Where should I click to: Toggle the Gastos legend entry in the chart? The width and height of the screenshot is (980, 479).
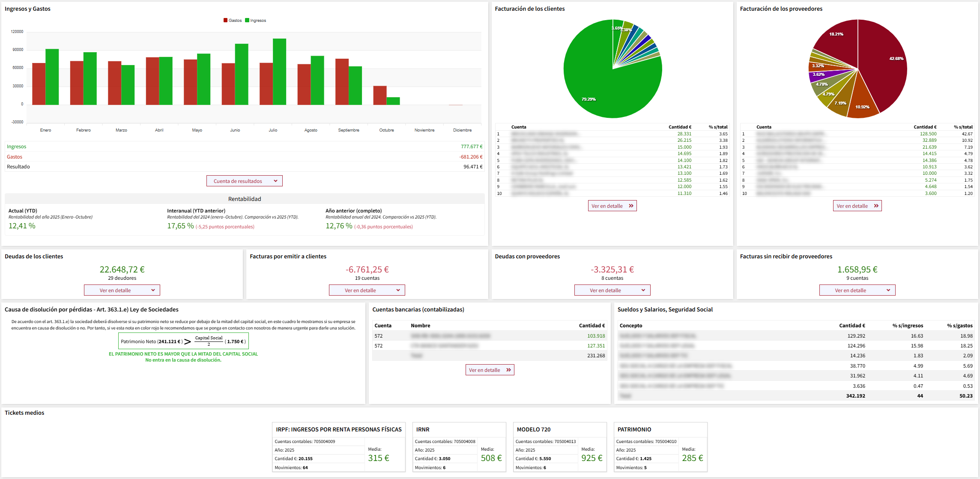coord(233,21)
